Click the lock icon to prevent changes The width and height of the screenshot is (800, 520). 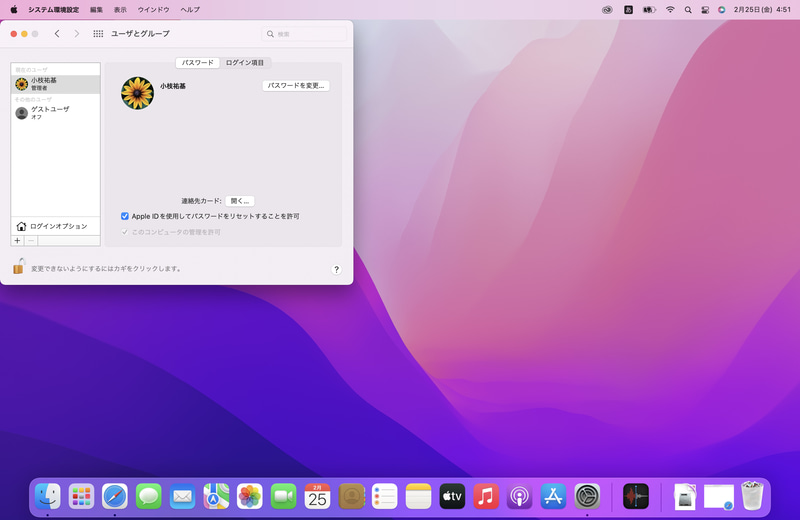19,266
